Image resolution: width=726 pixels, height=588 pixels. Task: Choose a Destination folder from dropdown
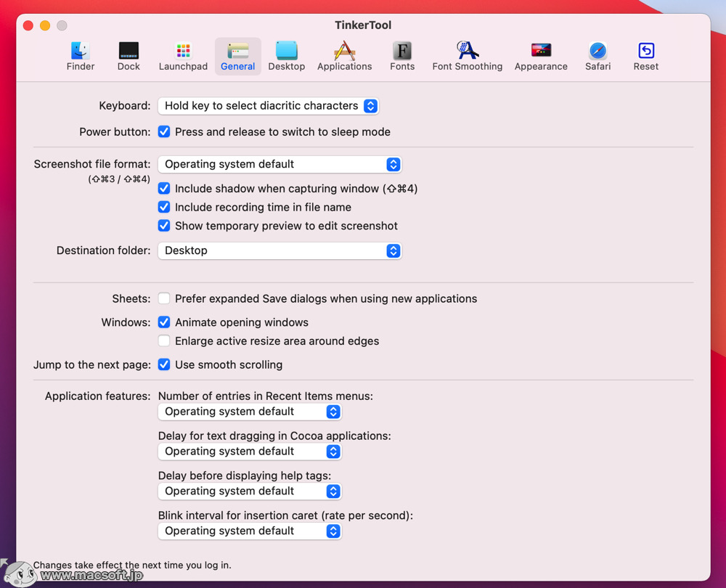pos(280,250)
